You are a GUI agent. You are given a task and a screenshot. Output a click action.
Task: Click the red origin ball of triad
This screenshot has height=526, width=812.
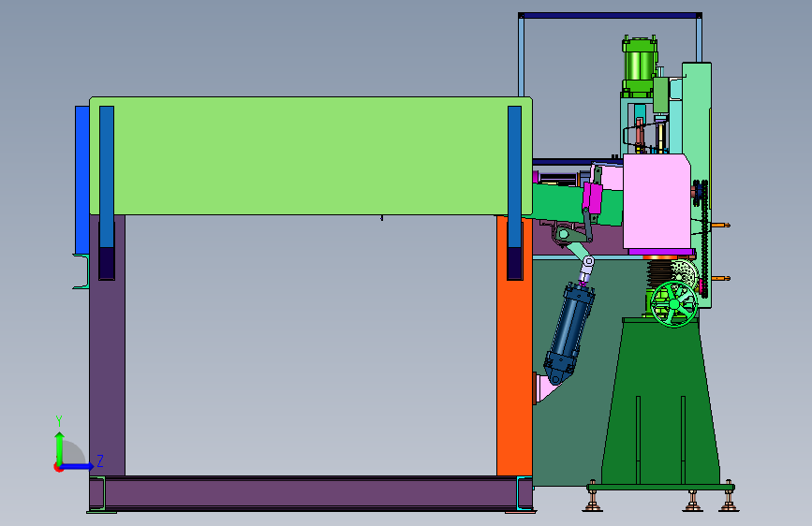(x=58, y=467)
